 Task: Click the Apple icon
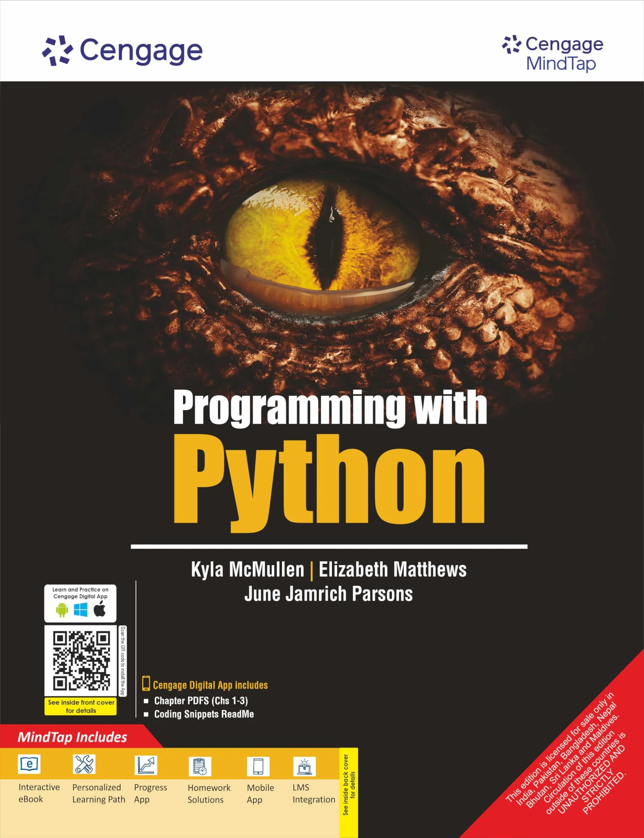point(100,609)
